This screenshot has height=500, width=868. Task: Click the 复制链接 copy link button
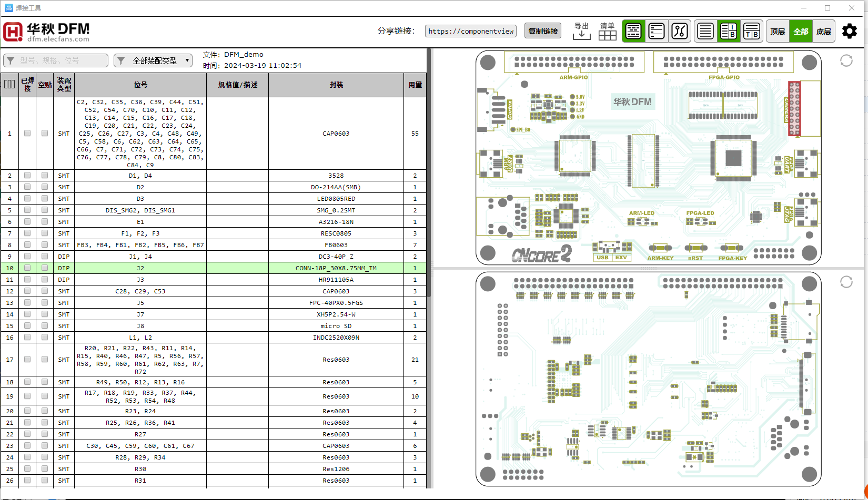[543, 31]
